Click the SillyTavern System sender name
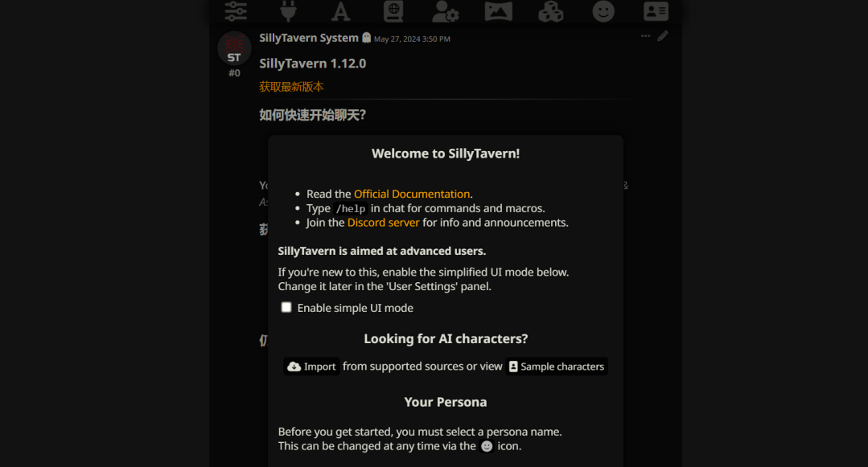Screen dimensions: 868x467 pyautogui.click(x=309, y=38)
